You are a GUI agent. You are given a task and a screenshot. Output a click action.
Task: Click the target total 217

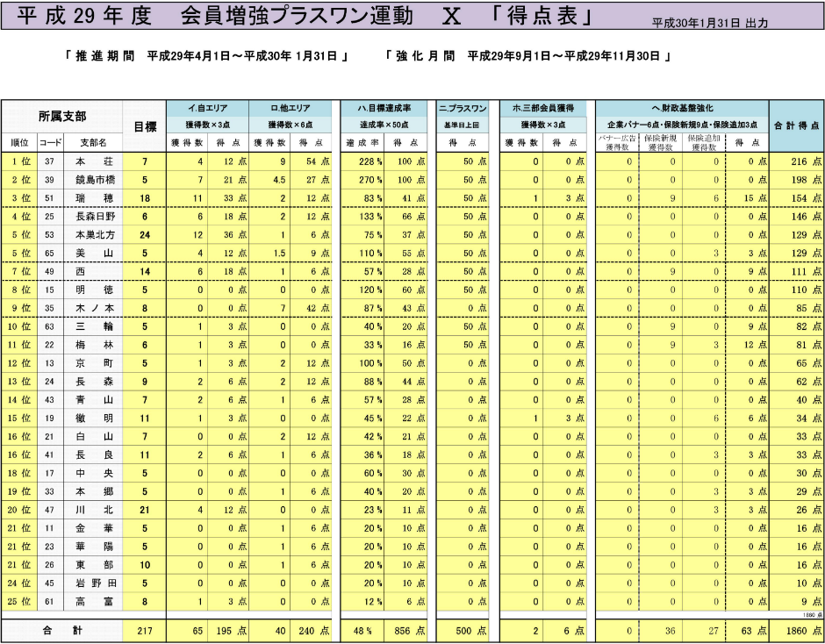(145, 631)
